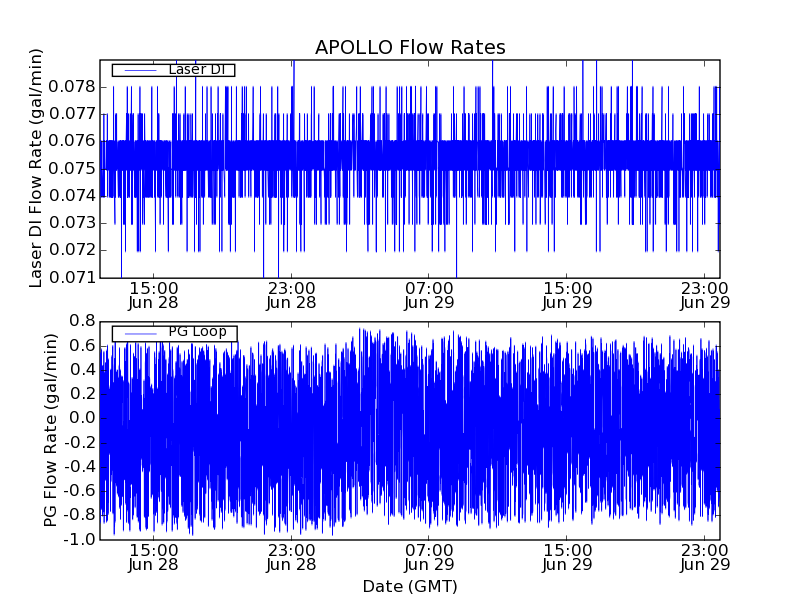This screenshot has height=600, width=800.
Task: Click 15:00 Jun 28 label under top plot
Action: point(153,295)
